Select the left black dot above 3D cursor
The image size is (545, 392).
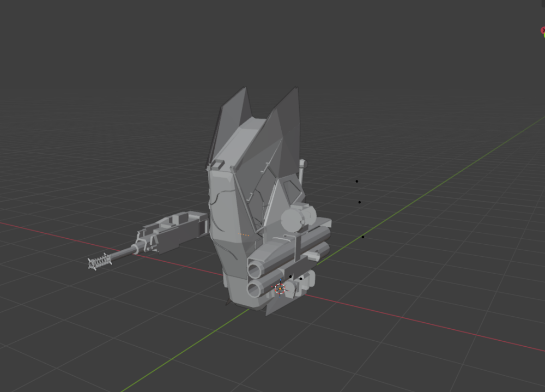click(x=290, y=277)
